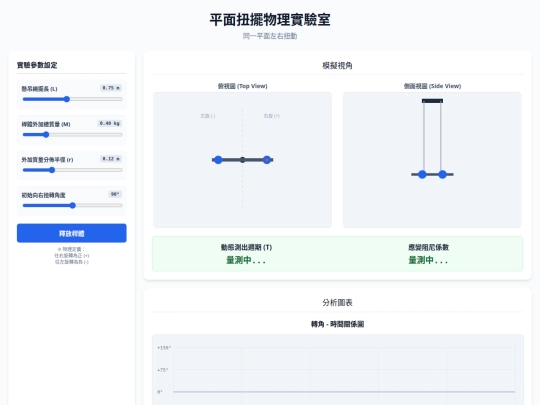Viewport: 540px width, 405px height.
Task: Click the 模擬視角 section heading
Action: coord(337,65)
